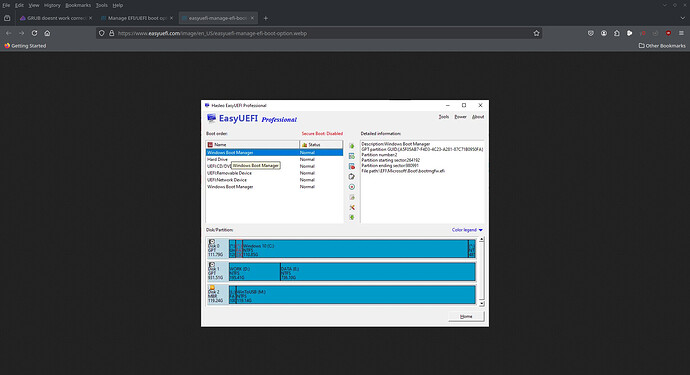Close the easyuefi-manage-efi-boot tab
690x375 pixels.
point(252,18)
